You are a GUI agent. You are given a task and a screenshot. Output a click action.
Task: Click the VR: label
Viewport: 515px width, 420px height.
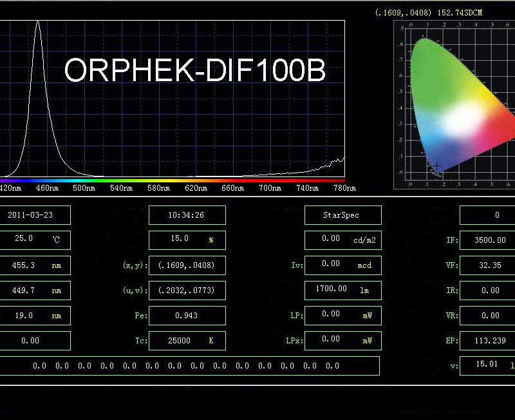click(453, 316)
